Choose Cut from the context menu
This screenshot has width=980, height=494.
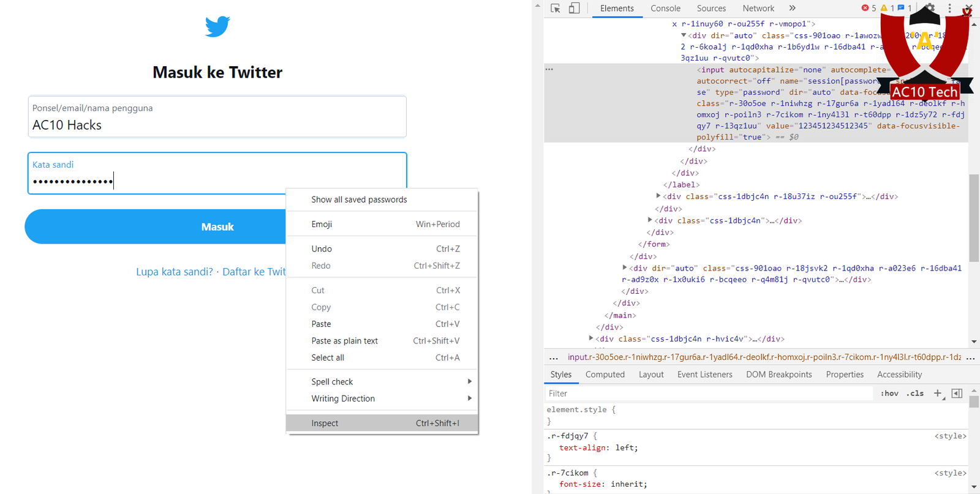pos(382,290)
